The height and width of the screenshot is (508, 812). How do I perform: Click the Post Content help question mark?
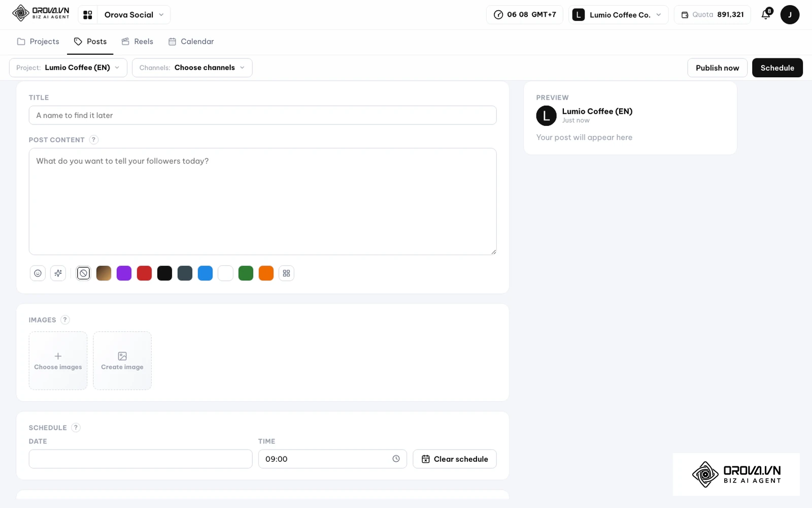(94, 140)
